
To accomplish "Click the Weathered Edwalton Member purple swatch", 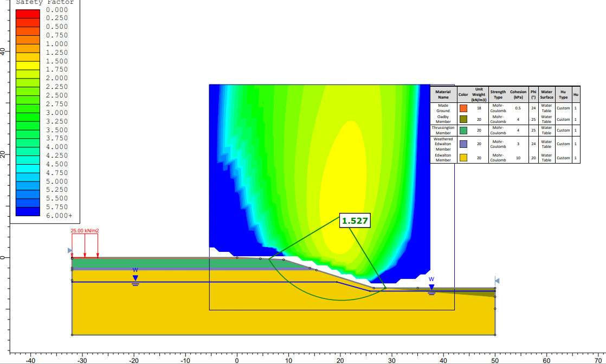I will [x=463, y=144].
